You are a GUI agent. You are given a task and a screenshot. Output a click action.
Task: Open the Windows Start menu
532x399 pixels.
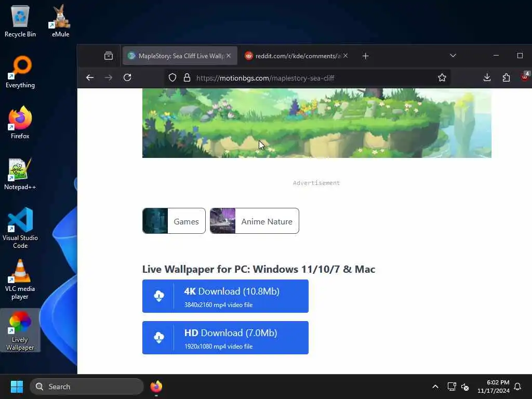pyautogui.click(x=17, y=387)
